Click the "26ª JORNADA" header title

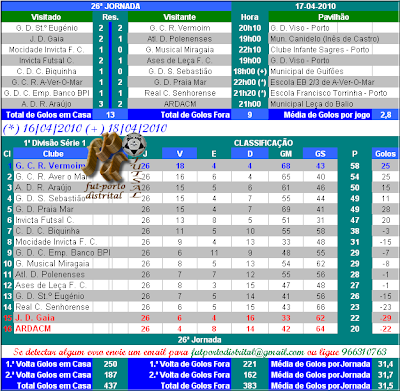point(116,6)
